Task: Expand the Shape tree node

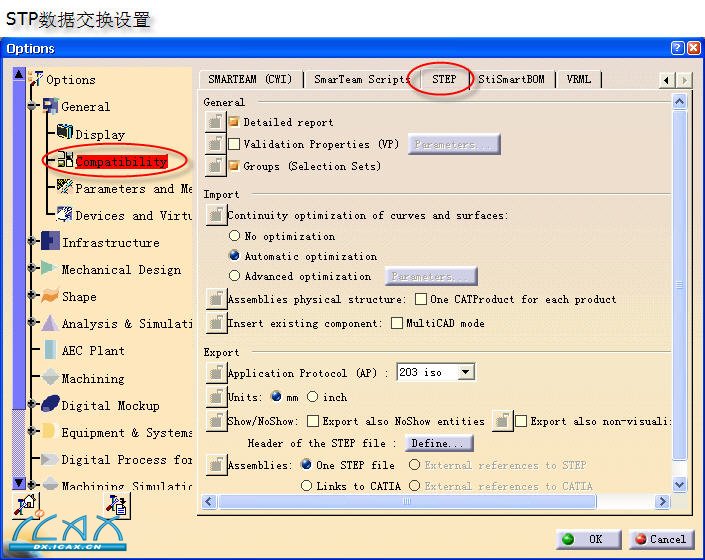Action: click(31, 295)
